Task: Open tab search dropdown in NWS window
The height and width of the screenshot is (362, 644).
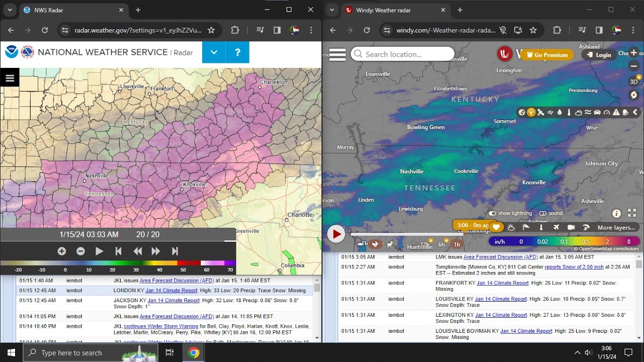Action: click(x=9, y=10)
